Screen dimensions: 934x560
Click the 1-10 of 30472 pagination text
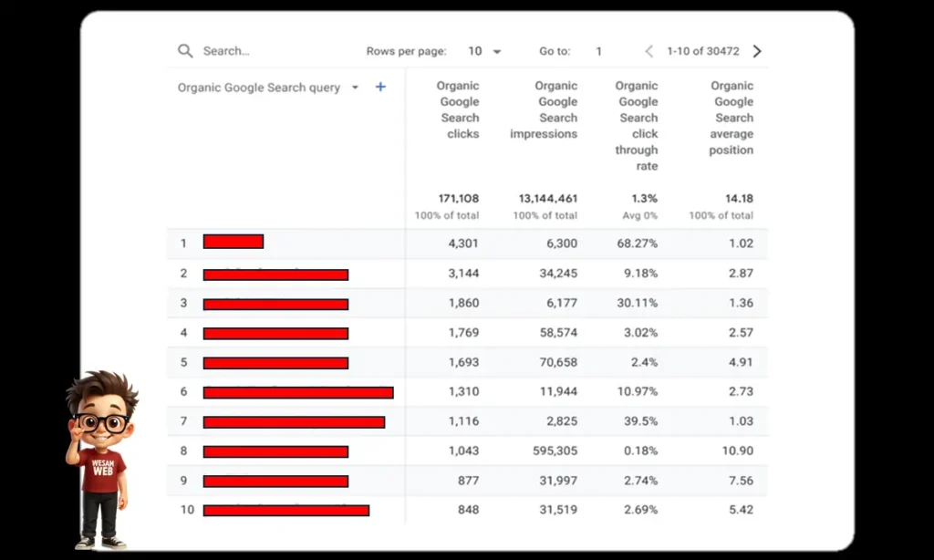point(702,51)
